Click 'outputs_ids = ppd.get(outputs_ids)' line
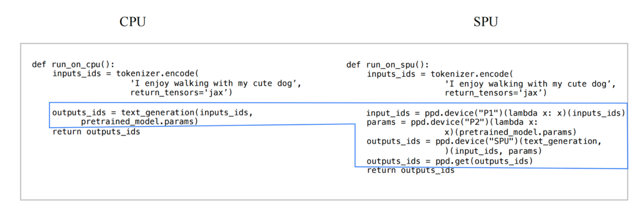Viewport: 644px width, 213px height. coord(450,161)
